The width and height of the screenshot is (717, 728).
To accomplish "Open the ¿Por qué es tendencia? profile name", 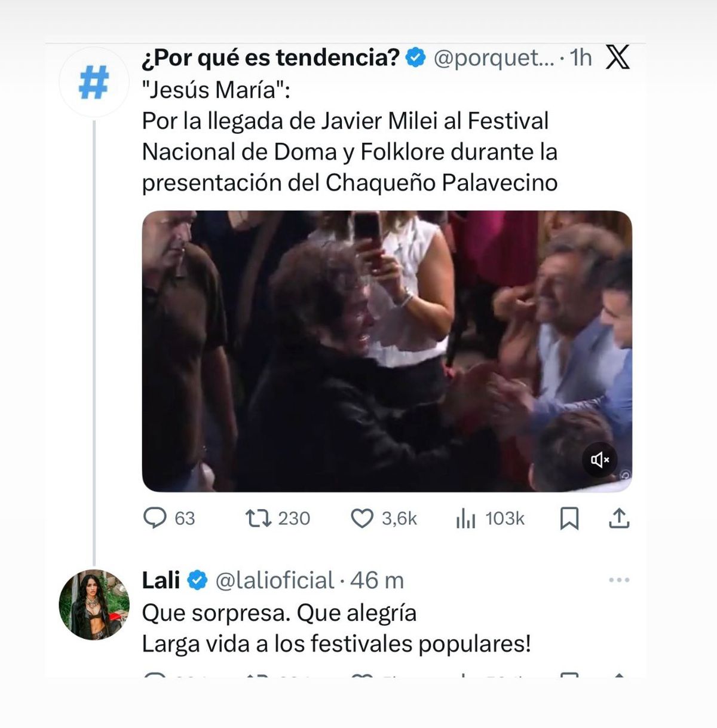I will pyautogui.click(x=270, y=57).
